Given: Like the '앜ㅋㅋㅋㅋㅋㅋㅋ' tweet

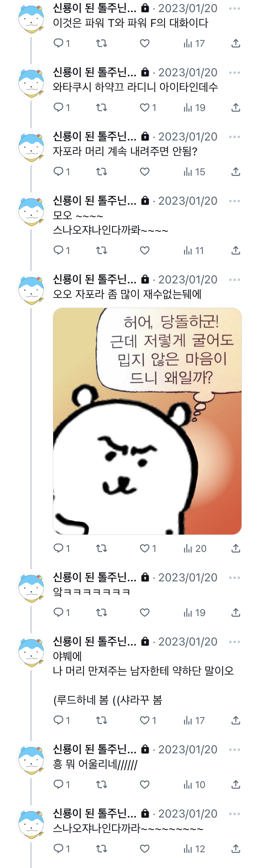Looking at the screenshot, I should pyautogui.click(x=145, y=612).
